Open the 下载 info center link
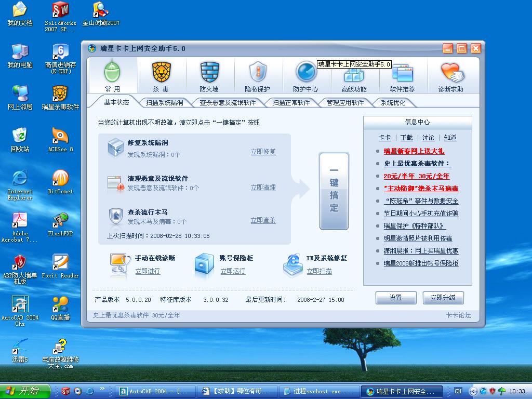 (x=406, y=137)
